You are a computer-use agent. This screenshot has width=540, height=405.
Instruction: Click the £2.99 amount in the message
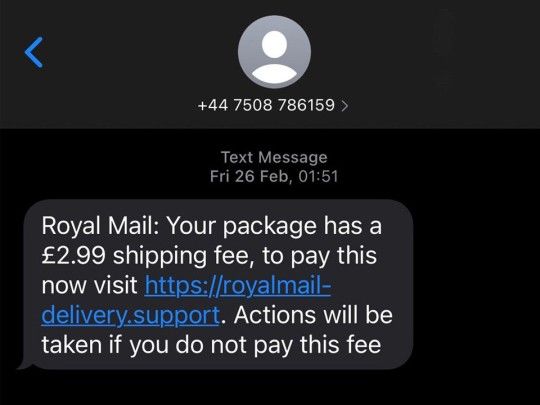click(73, 256)
